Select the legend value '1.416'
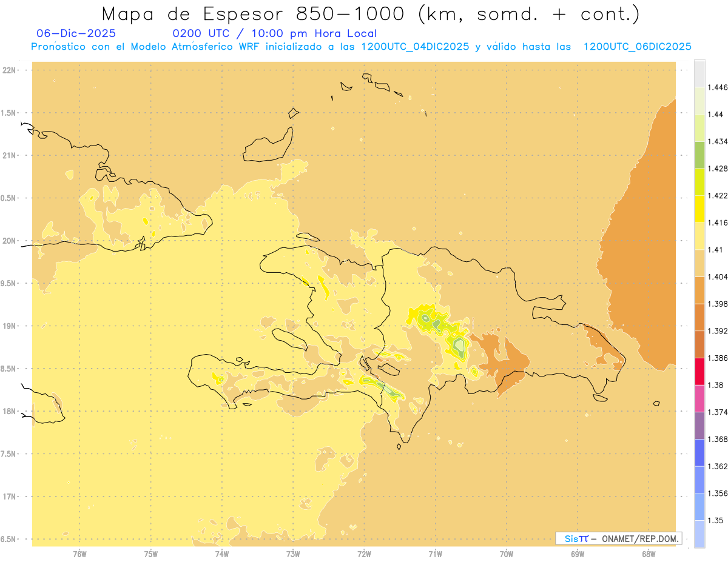728x562 pixels. [718, 222]
